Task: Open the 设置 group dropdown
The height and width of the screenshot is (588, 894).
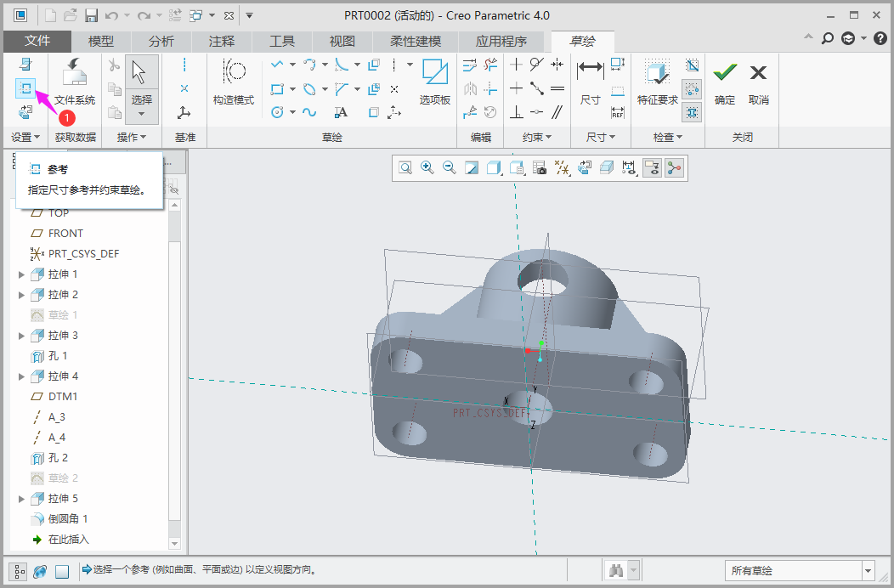Action: click(25, 137)
